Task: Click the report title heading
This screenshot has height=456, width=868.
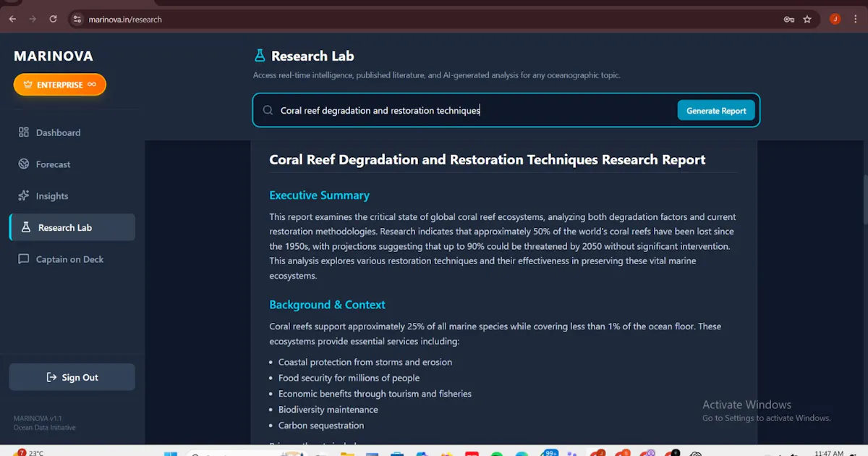Action: pos(488,160)
